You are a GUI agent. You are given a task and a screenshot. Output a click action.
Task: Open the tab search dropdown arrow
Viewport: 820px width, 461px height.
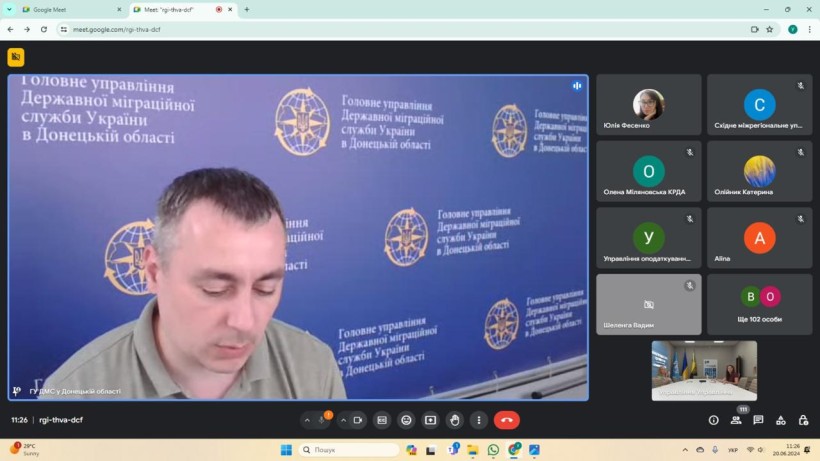[9, 9]
